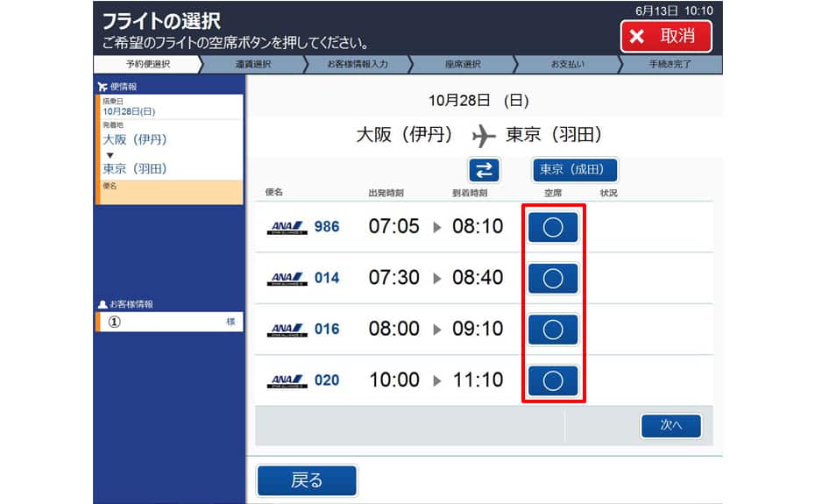The height and width of the screenshot is (504, 815).
Task: Click the 便名 field in flight info panel
Action: click(x=169, y=193)
